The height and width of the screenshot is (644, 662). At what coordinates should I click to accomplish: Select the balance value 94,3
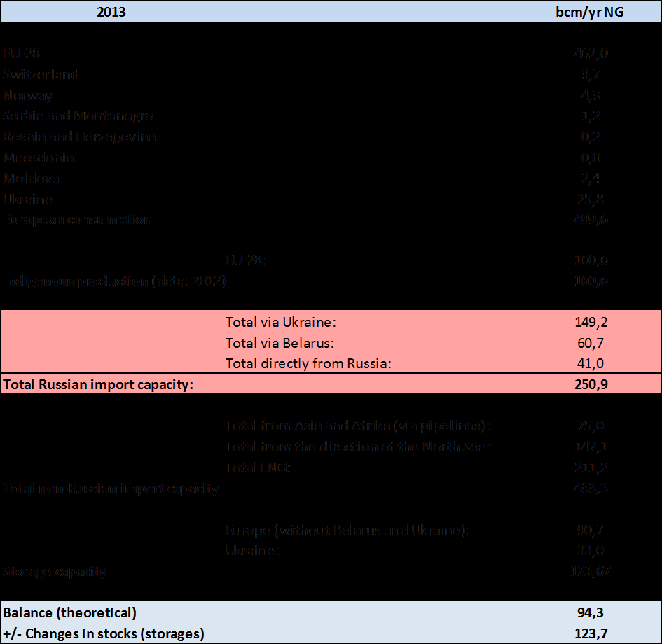point(591,612)
